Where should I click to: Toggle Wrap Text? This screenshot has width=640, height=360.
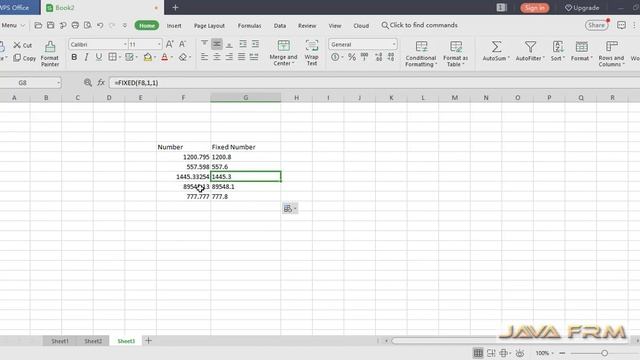(x=312, y=53)
